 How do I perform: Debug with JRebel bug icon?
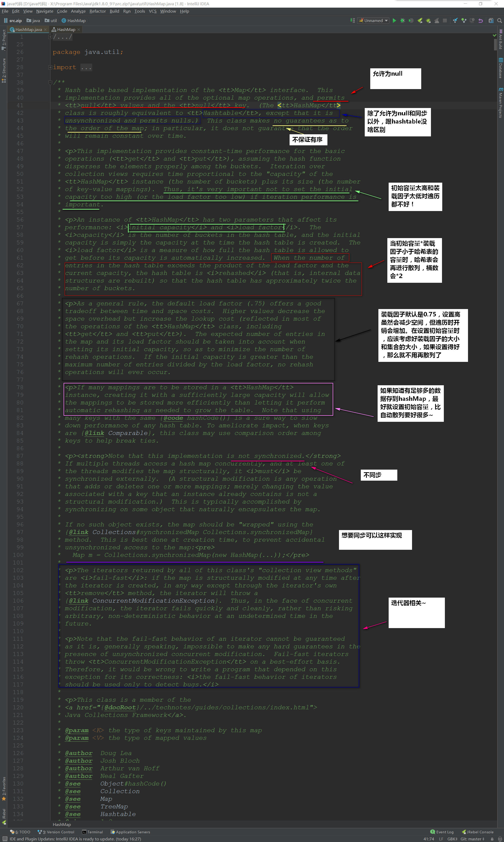pos(428,20)
